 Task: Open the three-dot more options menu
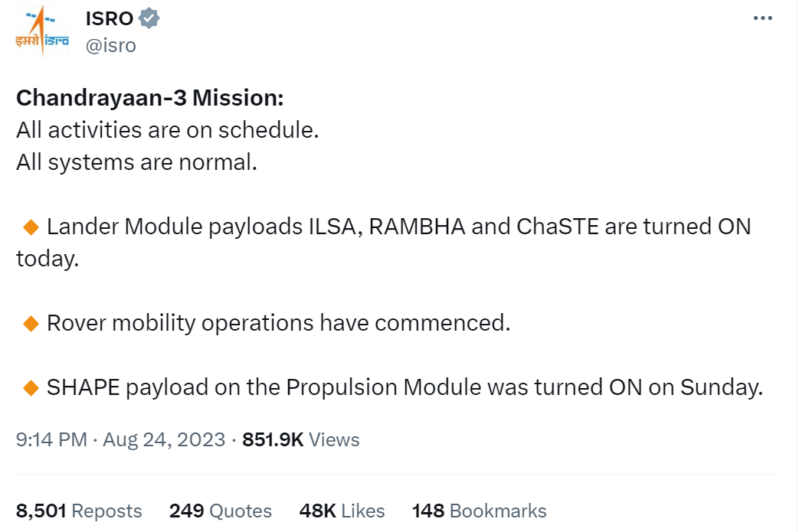coord(762,18)
